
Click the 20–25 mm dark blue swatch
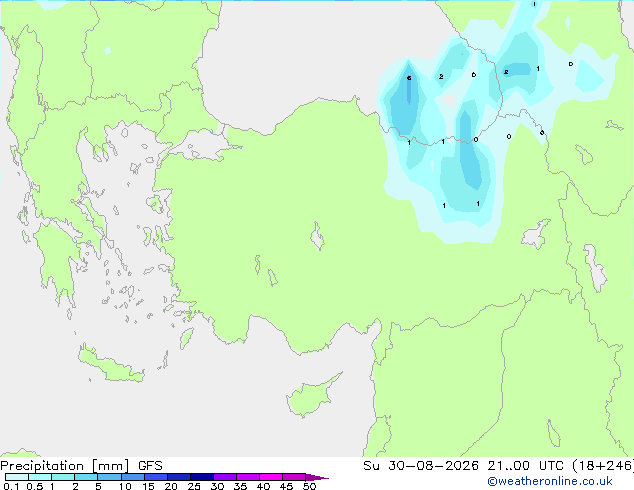coord(178,477)
